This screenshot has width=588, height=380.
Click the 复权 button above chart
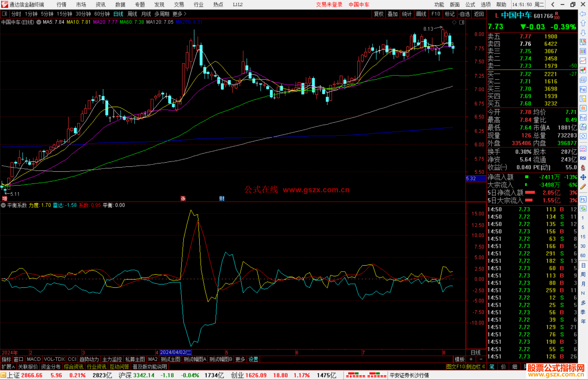(378, 14)
